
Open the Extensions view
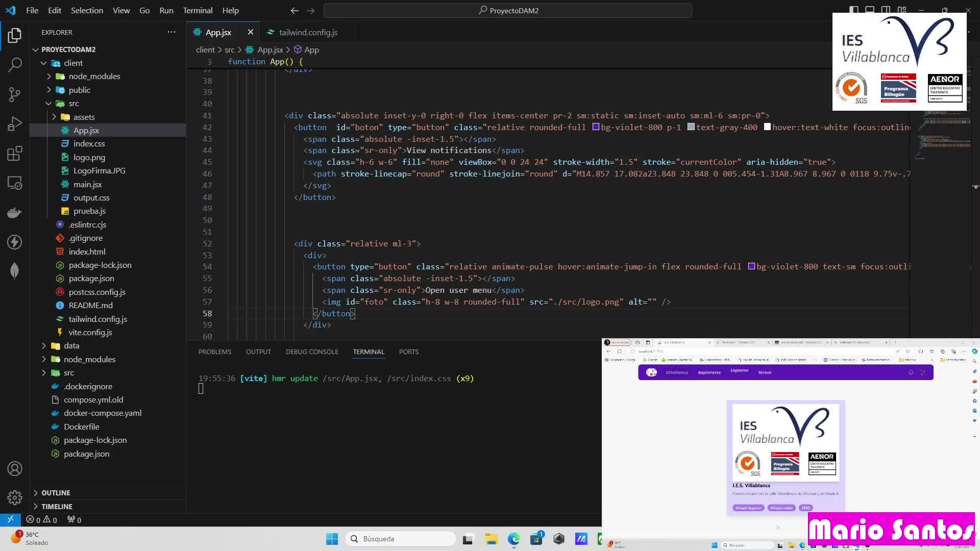point(15,154)
